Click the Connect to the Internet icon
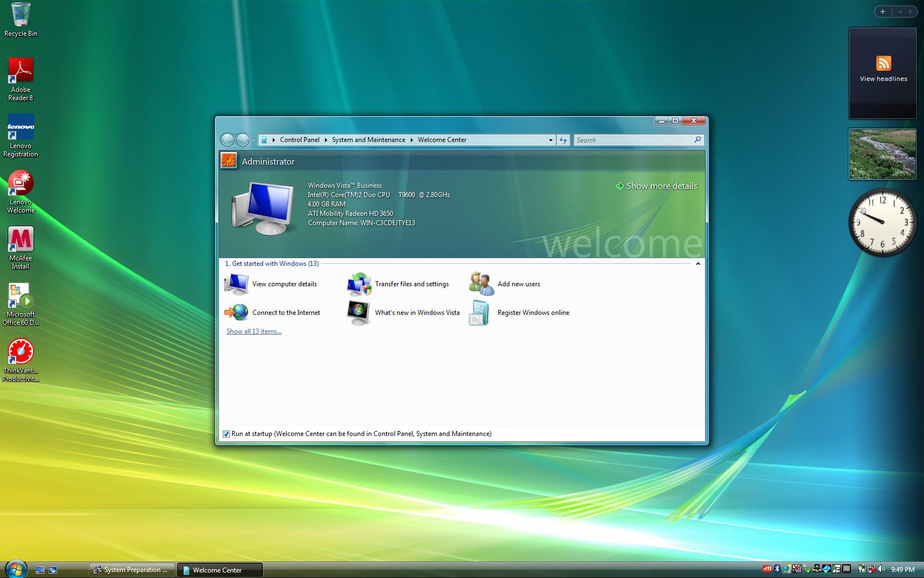This screenshot has width=924, height=578. 237,313
